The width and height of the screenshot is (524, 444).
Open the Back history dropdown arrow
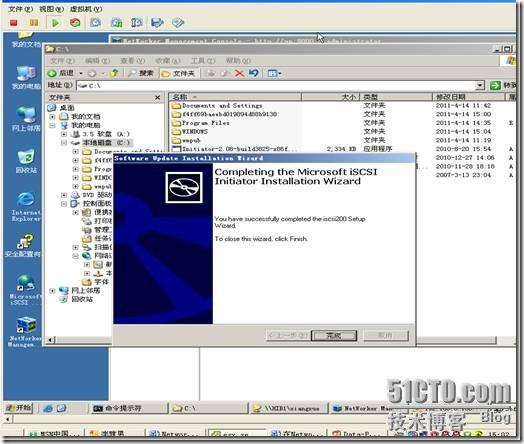[x=81, y=73]
